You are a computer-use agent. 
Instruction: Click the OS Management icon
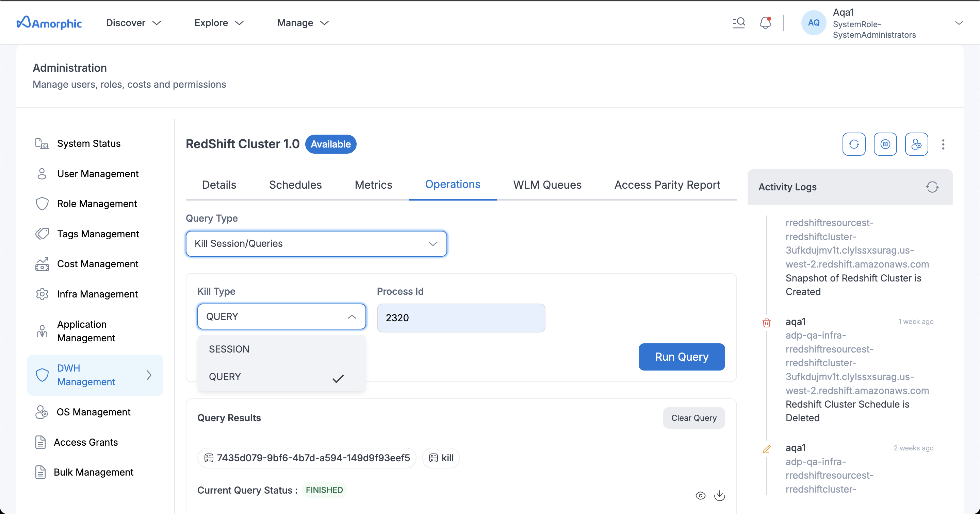42,412
